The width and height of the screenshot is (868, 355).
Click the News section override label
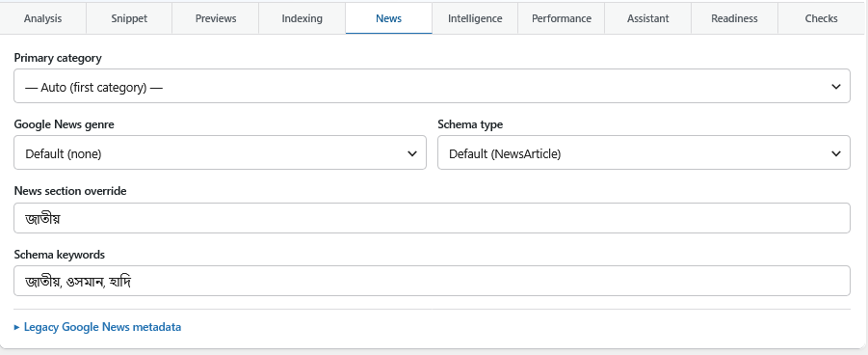point(70,191)
